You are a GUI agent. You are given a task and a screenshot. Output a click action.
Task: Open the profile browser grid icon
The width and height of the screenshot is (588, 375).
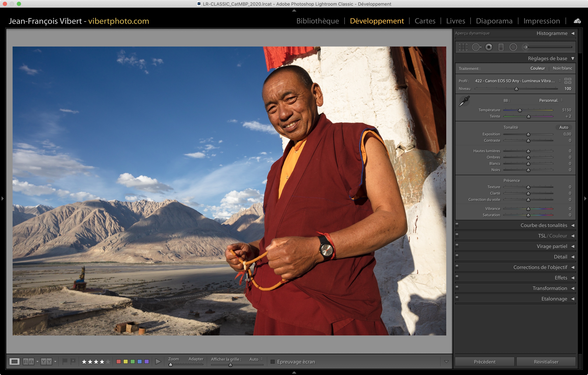pos(568,81)
